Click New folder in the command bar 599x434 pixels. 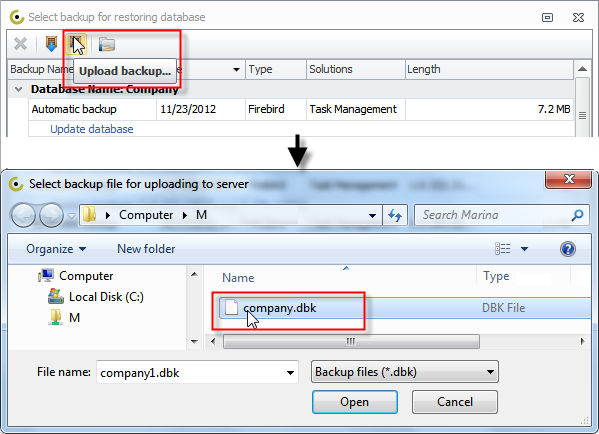click(x=146, y=249)
